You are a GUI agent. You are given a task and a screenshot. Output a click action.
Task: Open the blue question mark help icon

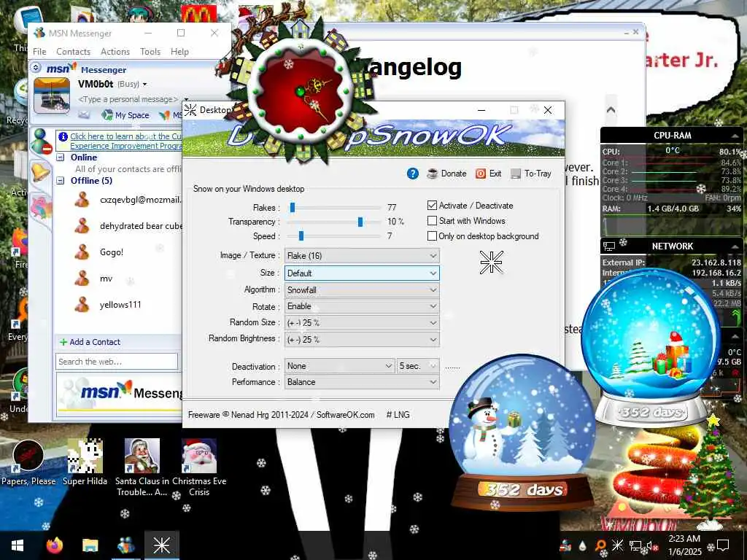(x=413, y=174)
